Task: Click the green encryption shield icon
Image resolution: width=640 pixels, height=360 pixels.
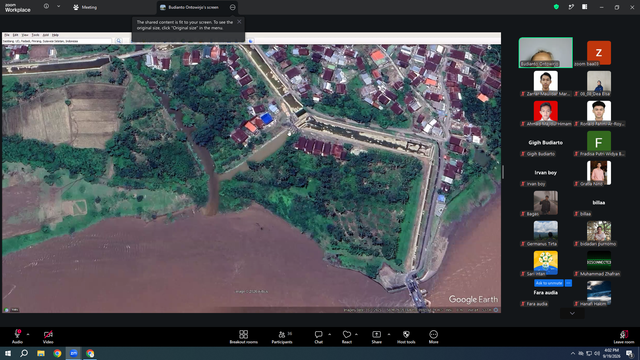Action: click(556, 7)
